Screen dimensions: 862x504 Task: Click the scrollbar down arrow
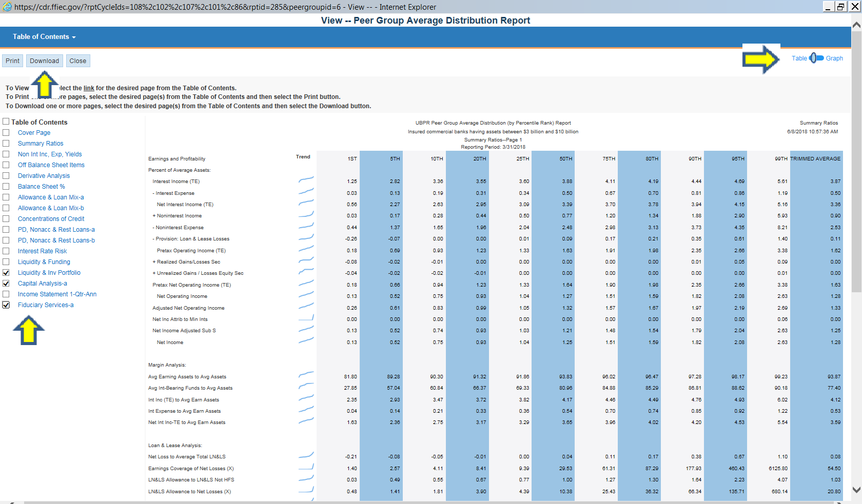coord(856,490)
